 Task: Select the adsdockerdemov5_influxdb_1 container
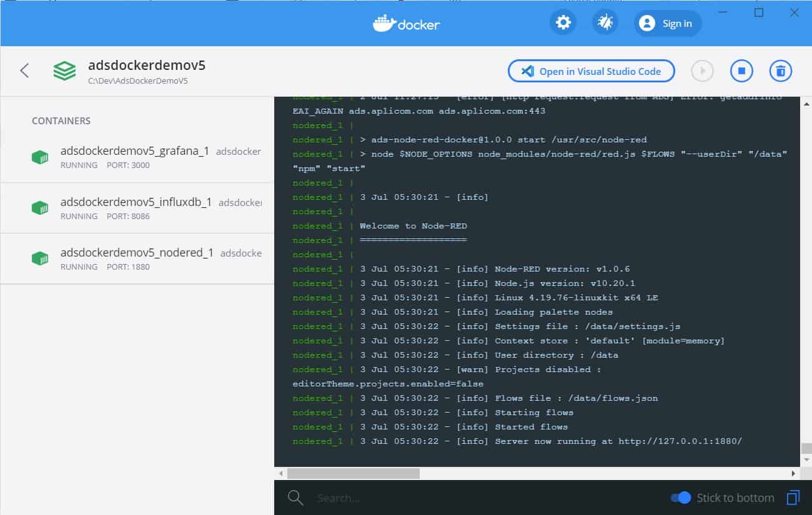(x=137, y=208)
